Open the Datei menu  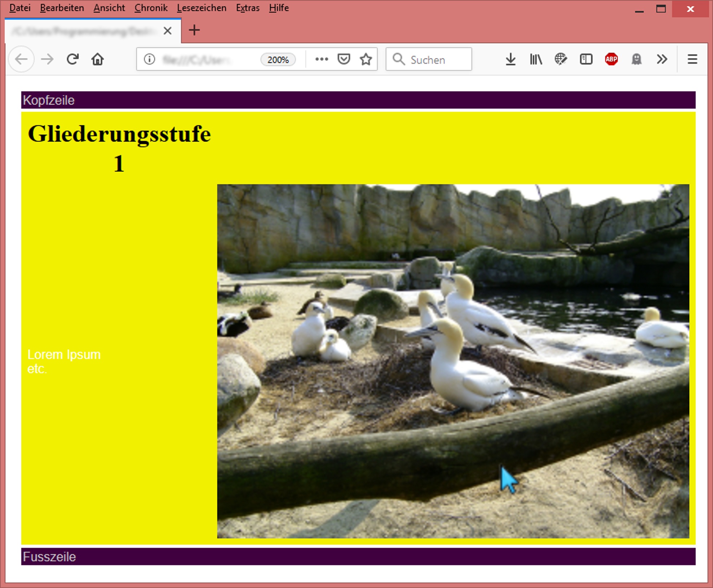click(20, 8)
